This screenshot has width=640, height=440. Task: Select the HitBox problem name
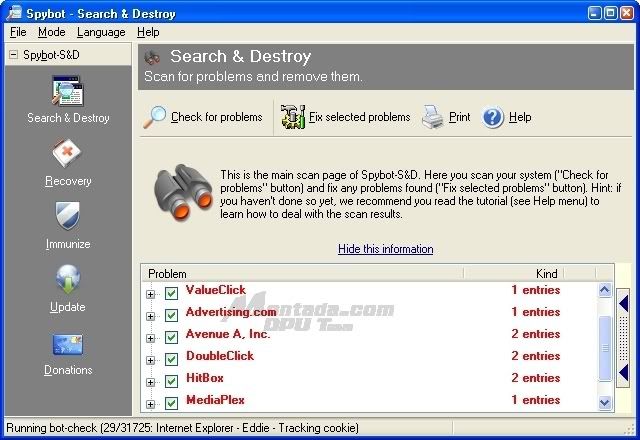pos(204,378)
